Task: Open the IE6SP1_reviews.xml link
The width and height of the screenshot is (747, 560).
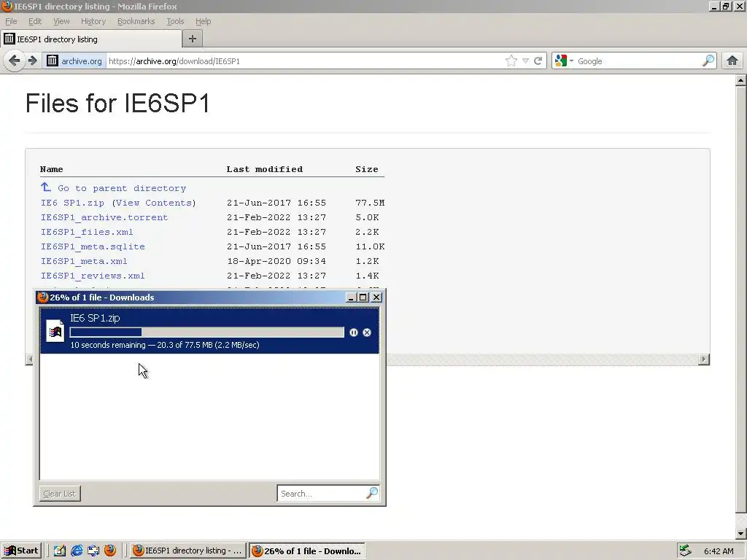Action: coord(93,276)
